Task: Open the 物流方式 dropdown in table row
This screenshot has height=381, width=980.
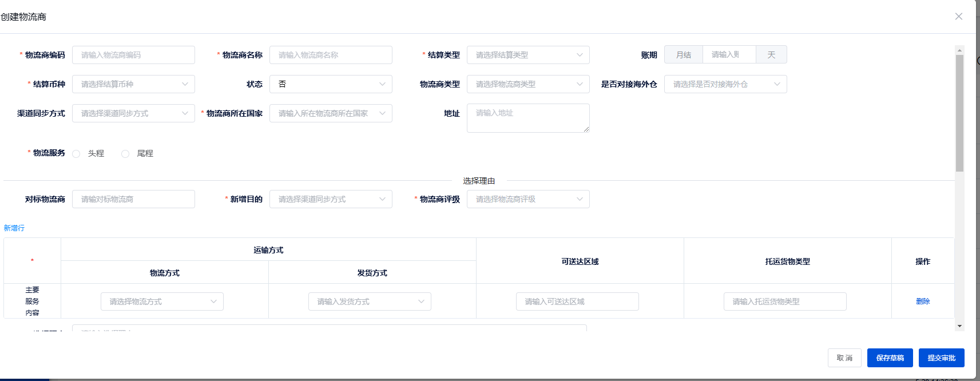Action: (162, 301)
